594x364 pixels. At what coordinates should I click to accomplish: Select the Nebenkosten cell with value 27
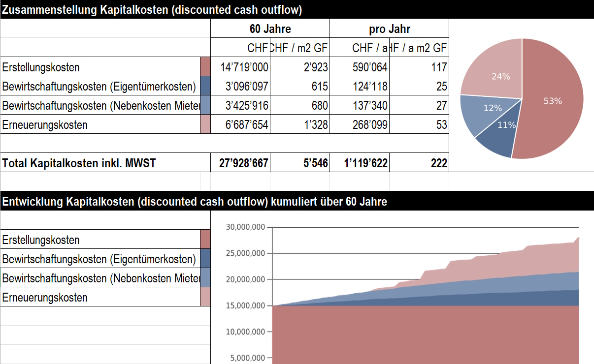[x=419, y=105]
